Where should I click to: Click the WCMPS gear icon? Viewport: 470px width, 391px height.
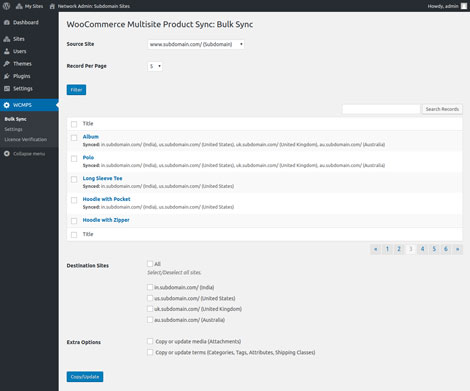[x=7, y=105]
